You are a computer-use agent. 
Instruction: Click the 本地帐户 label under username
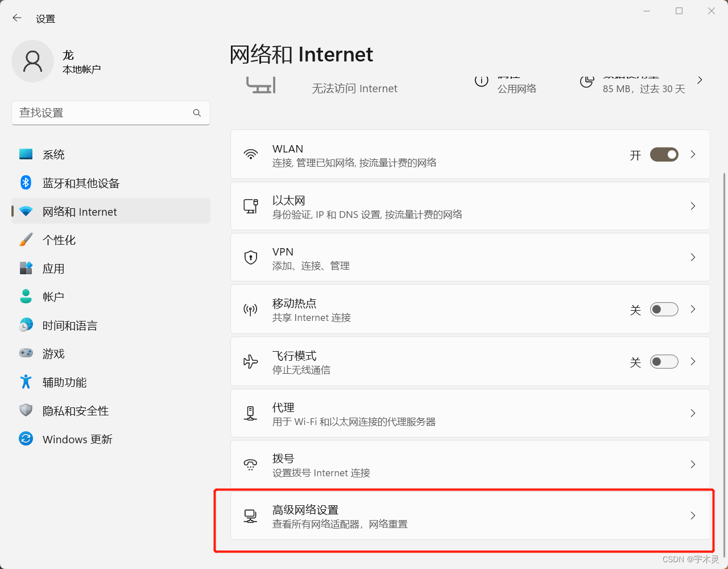click(x=81, y=69)
